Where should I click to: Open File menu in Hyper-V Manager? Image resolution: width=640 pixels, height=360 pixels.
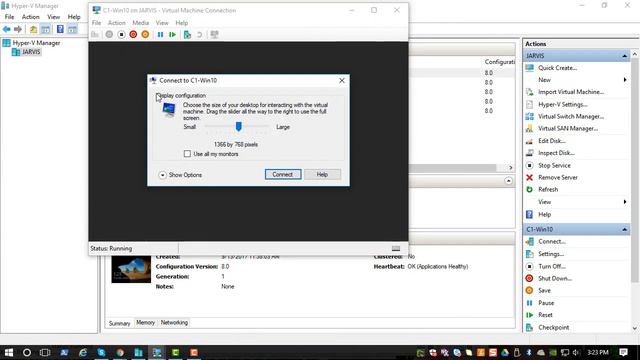[9, 17]
